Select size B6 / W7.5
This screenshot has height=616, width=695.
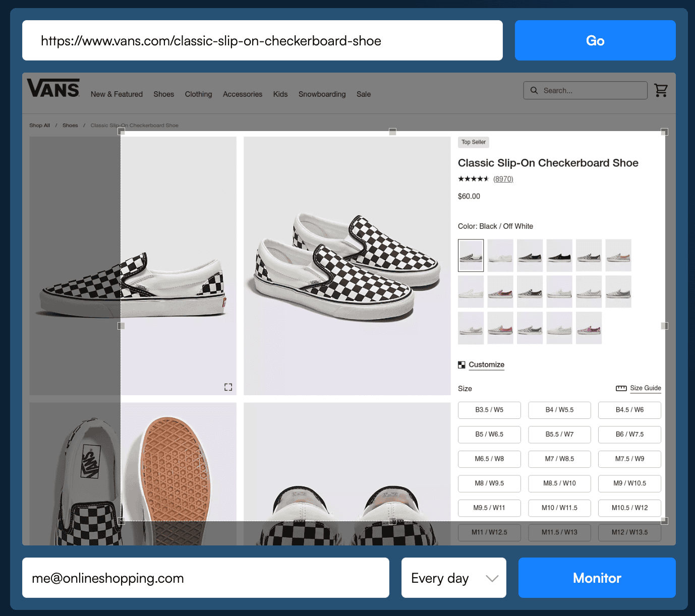click(629, 435)
